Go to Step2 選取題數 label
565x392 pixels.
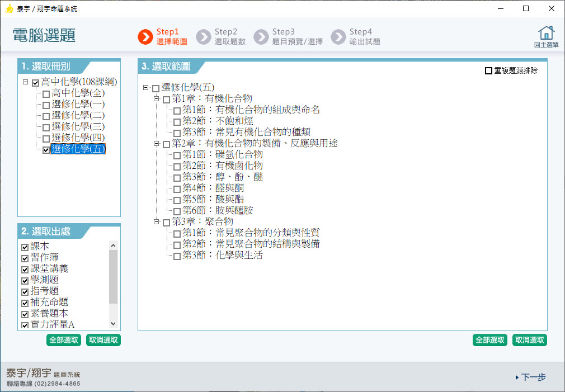pyautogui.click(x=230, y=37)
